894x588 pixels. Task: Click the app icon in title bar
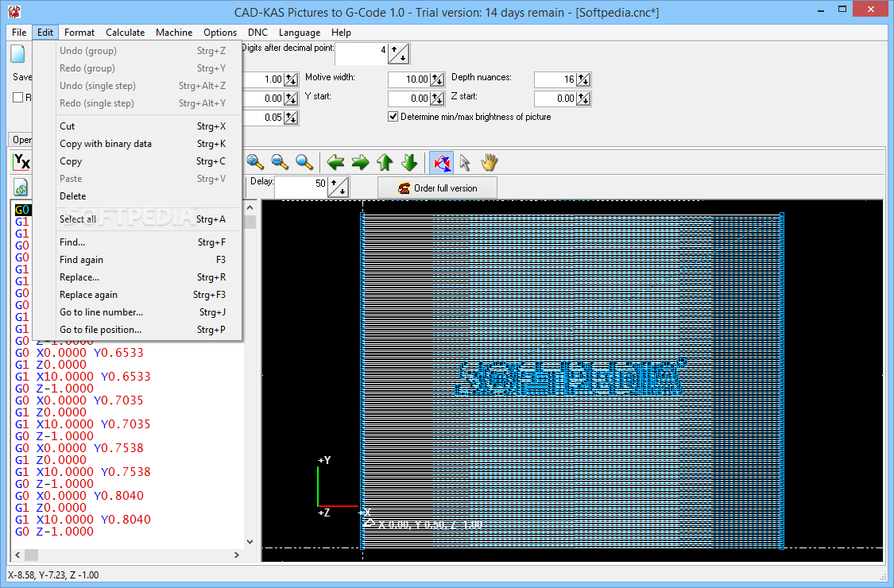pos(14,11)
